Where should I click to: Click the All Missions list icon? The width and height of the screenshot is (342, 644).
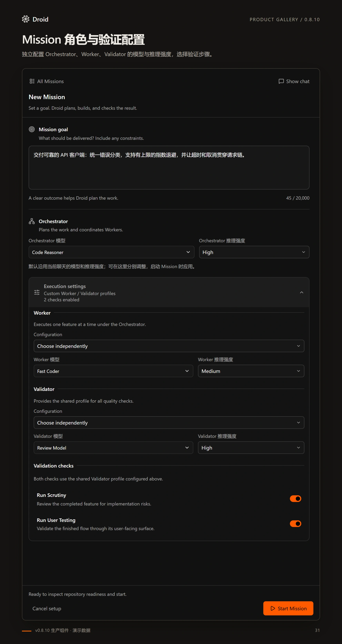point(32,81)
